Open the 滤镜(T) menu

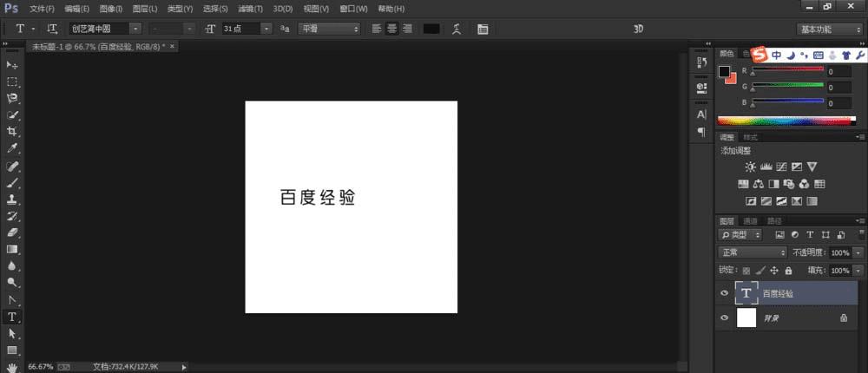[250, 9]
